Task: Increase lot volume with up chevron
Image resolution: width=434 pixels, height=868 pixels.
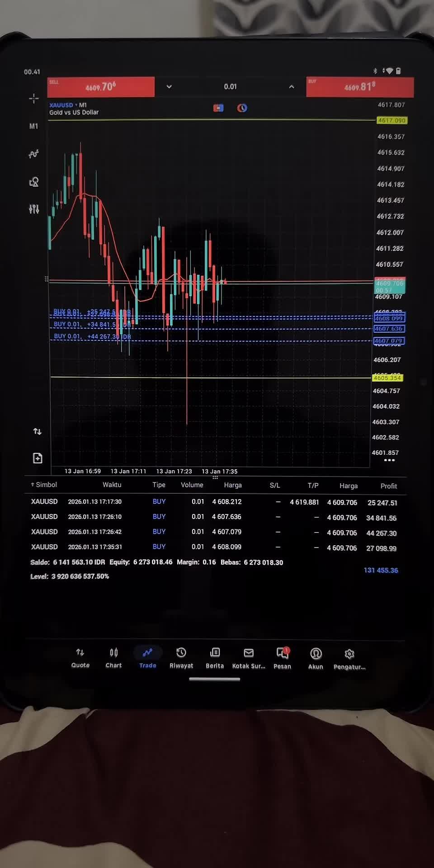Action: pos(292,87)
